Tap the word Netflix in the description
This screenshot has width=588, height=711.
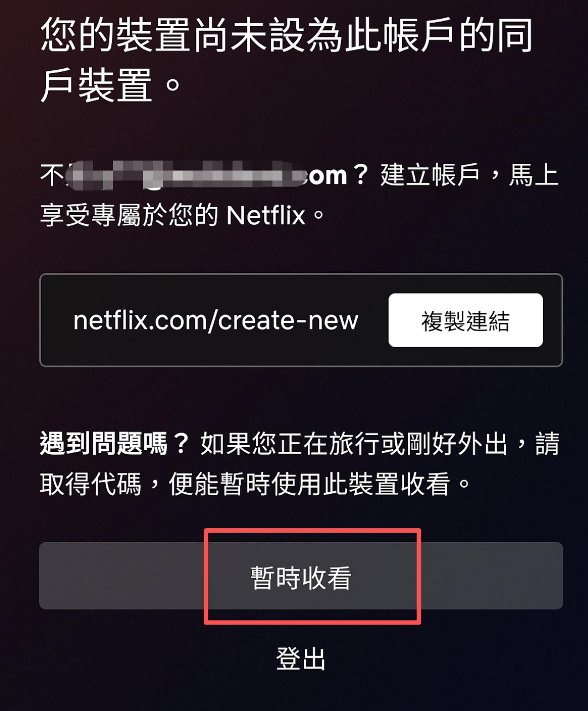coord(266,215)
